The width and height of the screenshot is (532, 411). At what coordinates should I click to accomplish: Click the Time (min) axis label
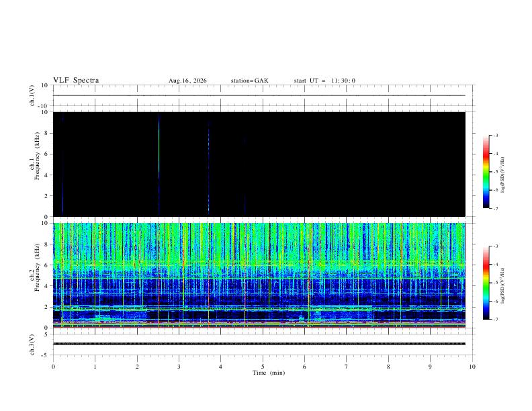(269, 373)
